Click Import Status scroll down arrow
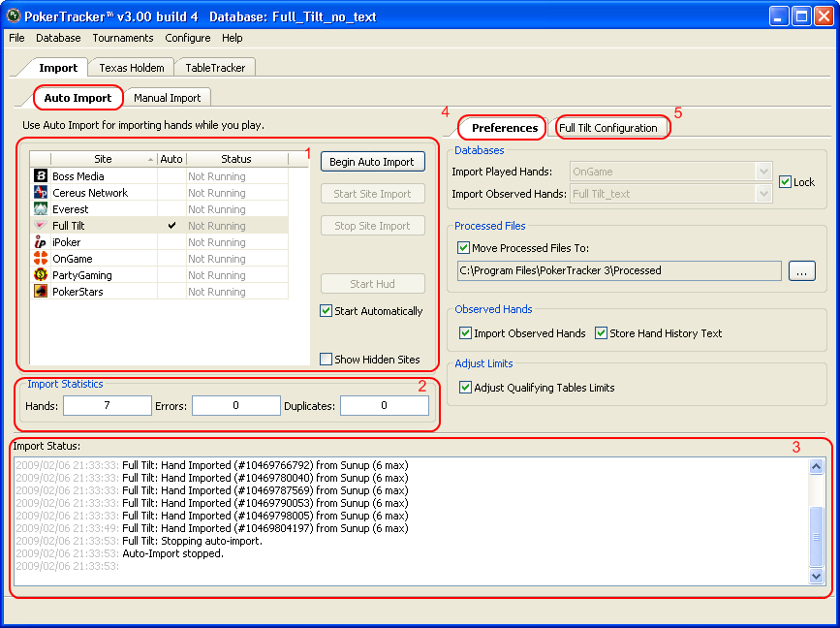The image size is (840, 628). pyautogui.click(x=816, y=576)
